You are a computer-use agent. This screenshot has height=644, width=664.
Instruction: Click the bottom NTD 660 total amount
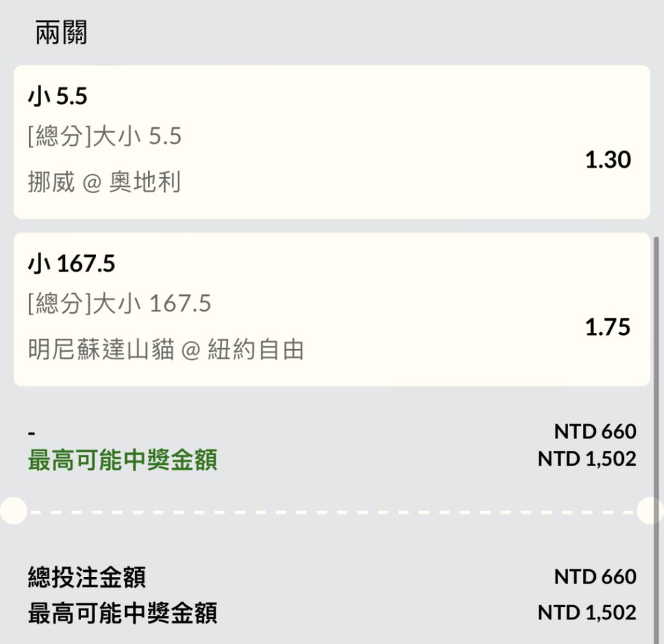click(595, 576)
